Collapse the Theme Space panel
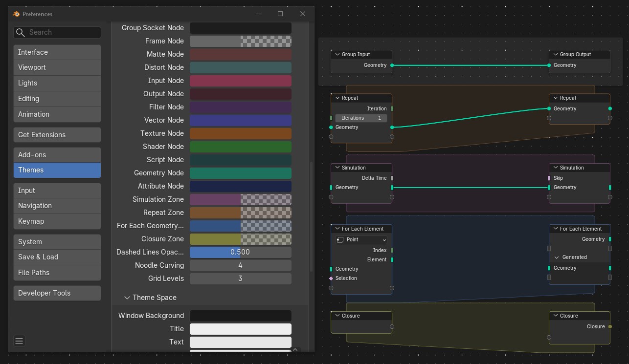The width and height of the screenshot is (629, 364). [x=127, y=298]
